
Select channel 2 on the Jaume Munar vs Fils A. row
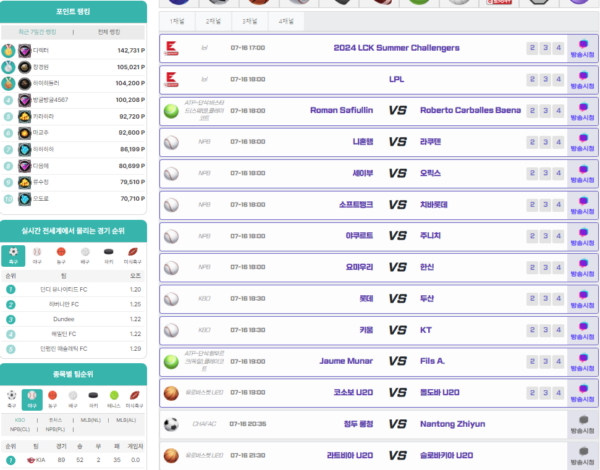pos(532,361)
